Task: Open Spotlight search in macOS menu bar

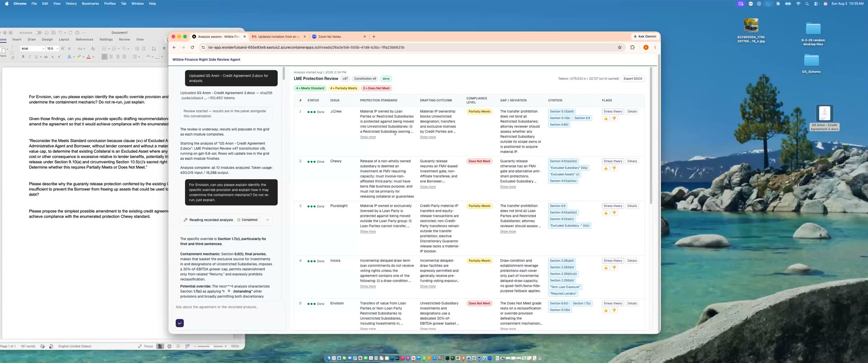Action: tap(807, 4)
